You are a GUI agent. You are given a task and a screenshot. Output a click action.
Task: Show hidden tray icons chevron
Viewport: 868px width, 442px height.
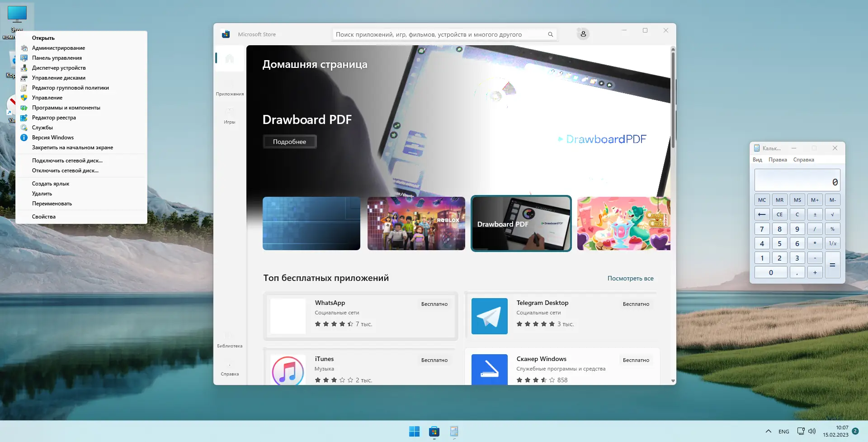pyautogui.click(x=768, y=431)
